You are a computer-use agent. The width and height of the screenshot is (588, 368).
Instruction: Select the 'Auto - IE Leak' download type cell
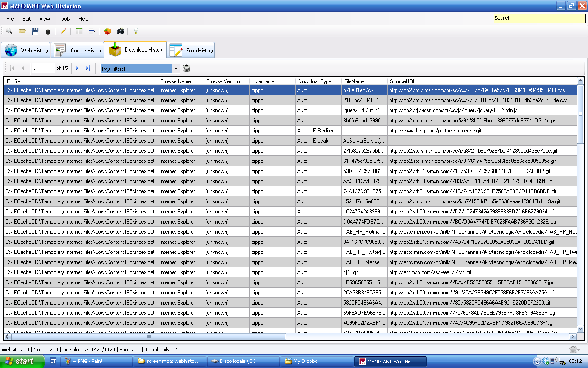pos(318,141)
